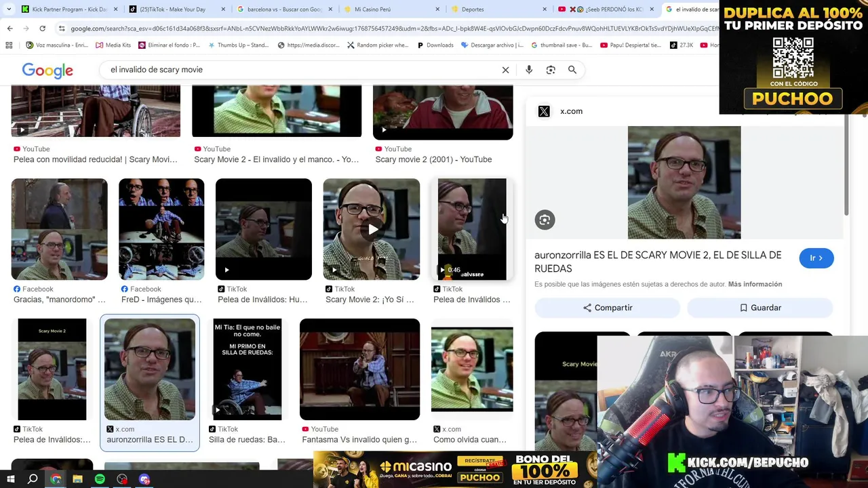Open the Random picker wheel bookmark
The height and width of the screenshot is (488, 868).
[x=378, y=45]
